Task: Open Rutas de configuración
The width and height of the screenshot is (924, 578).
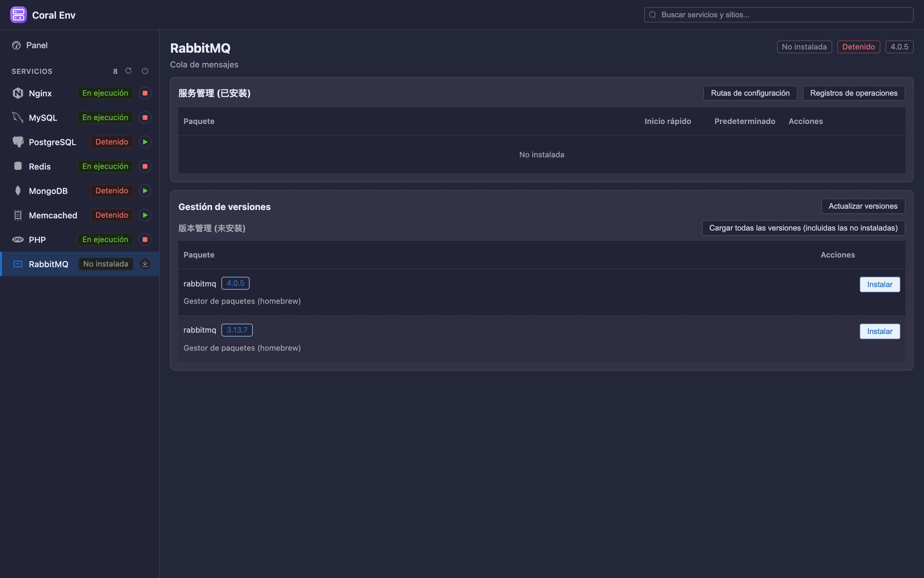Action: [750, 93]
